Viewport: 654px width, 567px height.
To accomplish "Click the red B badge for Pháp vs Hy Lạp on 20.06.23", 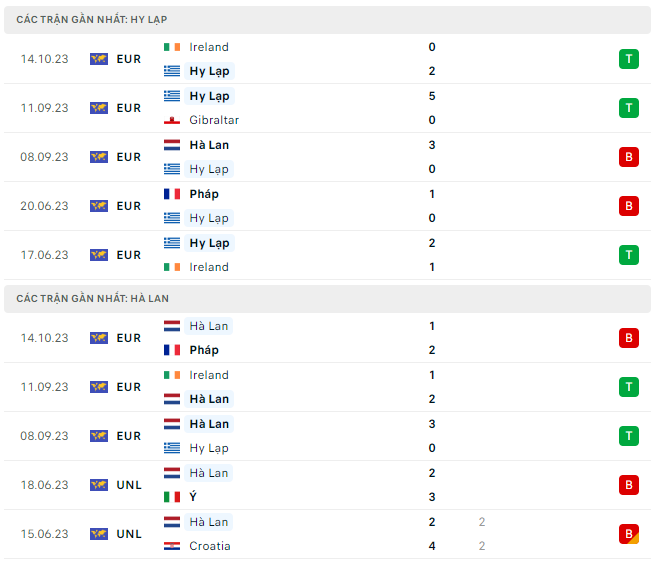I will [628, 206].
